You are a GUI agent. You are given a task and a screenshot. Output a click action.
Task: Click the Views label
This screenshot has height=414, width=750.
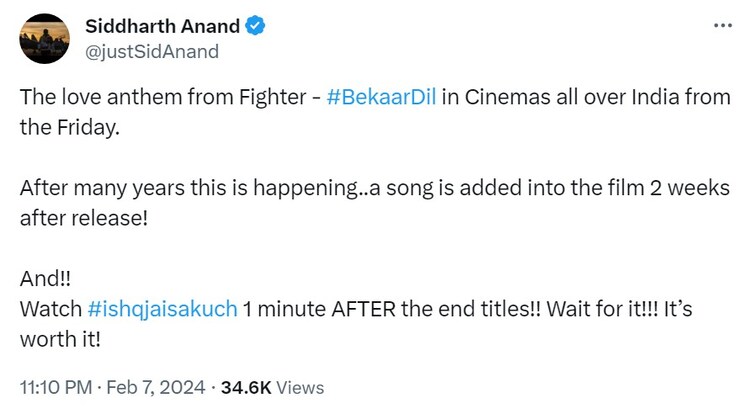pyautogui.click(x=300, y=387)
